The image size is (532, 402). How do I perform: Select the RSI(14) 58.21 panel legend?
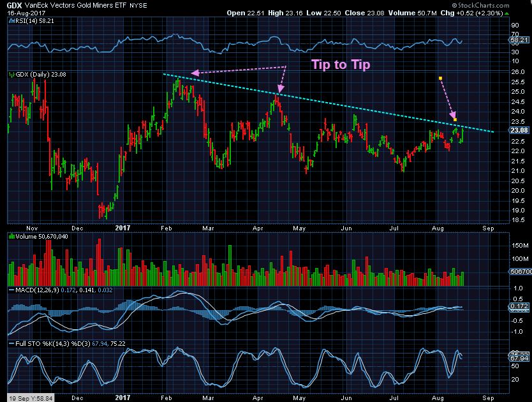coord(34,20)
